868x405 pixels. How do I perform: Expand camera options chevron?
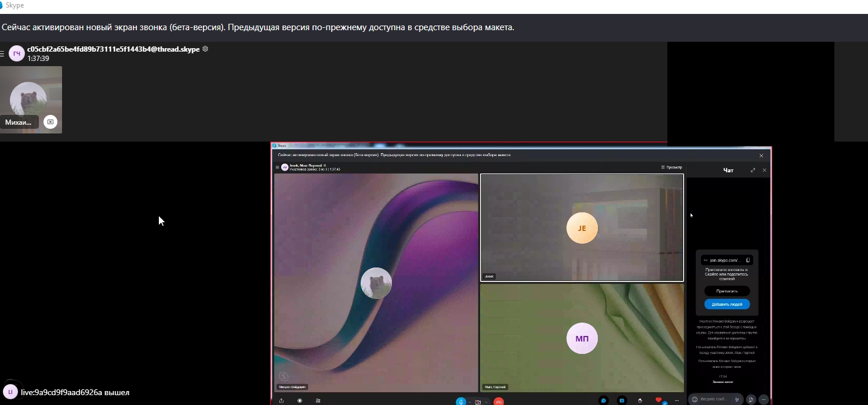(x=486, y=402)
